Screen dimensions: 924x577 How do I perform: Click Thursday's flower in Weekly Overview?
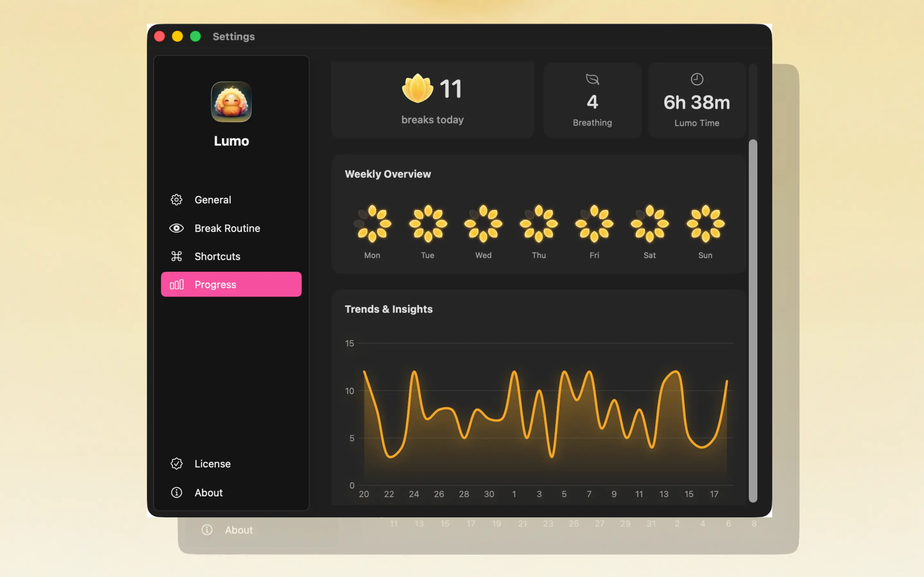pyautogui.click(x=538, y=224)
